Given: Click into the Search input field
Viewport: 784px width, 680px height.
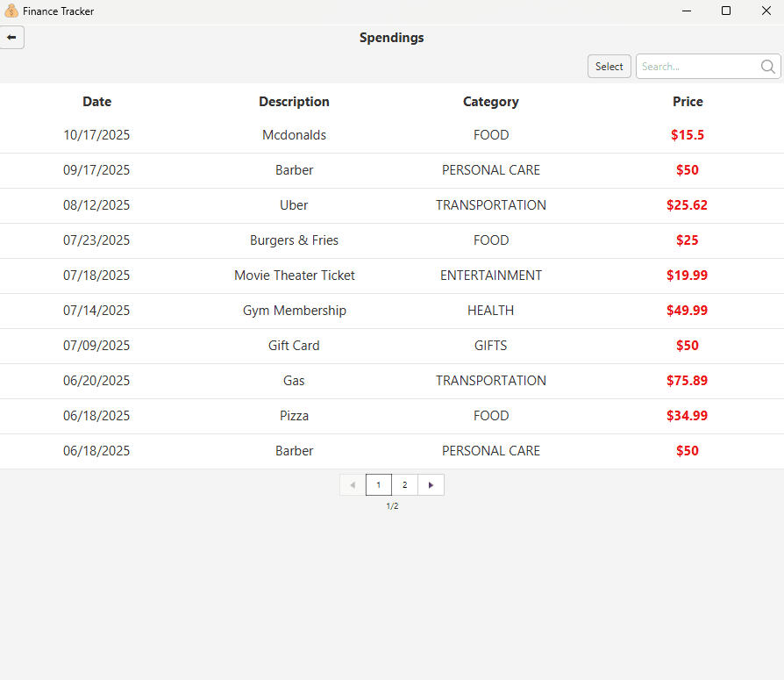Looking at the screenshot, I should (697, 67).
